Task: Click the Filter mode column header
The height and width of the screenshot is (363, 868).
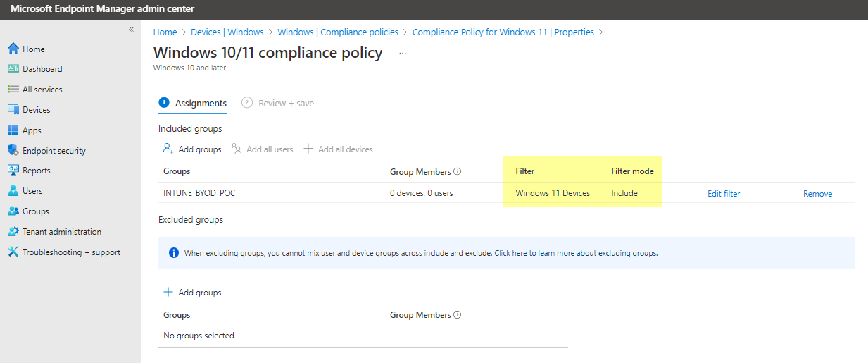Action: [632, 171]
